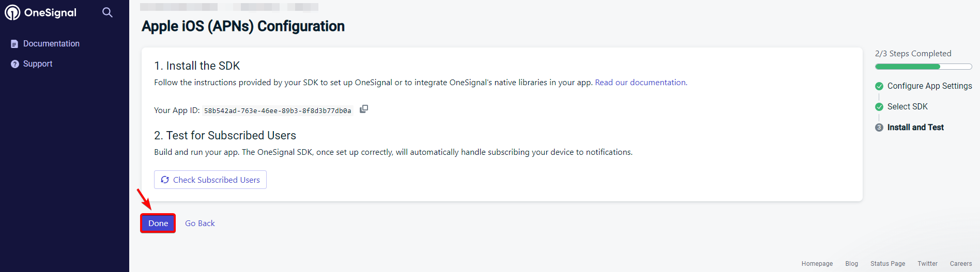Click the Done button
The width and height of the screenshot is (980, 272).
[x=158, y=223]
